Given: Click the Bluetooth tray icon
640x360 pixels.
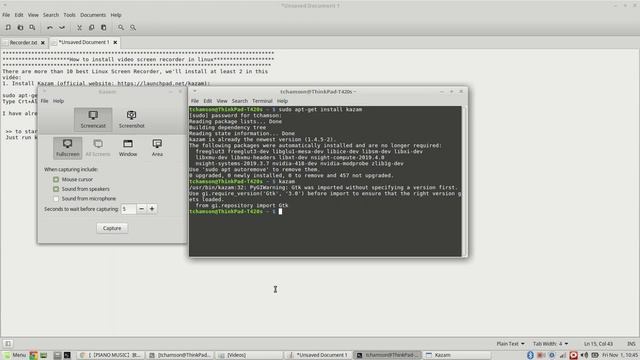Looking at the screenshot, I should tap(530, 355).
